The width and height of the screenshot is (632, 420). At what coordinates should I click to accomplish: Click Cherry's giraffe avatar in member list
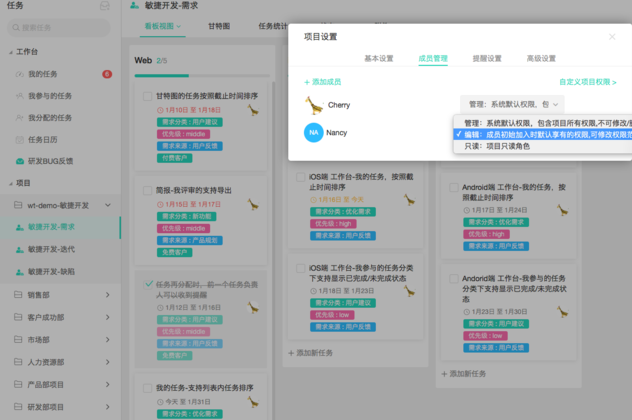click(314, 105)
